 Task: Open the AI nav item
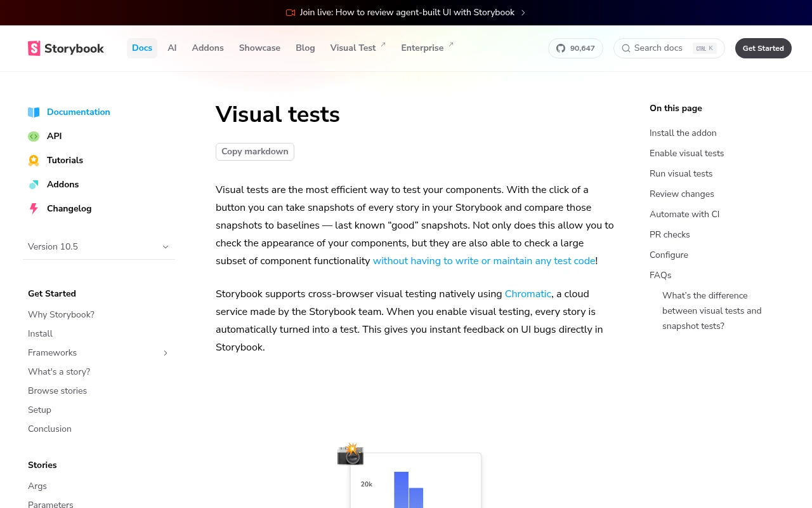point(172,48)
